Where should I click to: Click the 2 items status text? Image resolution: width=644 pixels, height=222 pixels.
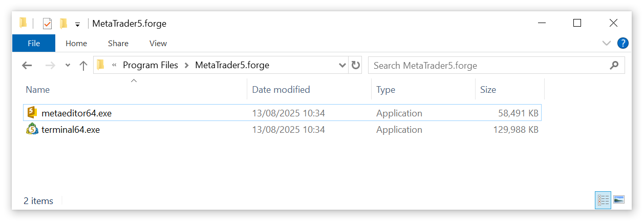(x=38, y=200)
